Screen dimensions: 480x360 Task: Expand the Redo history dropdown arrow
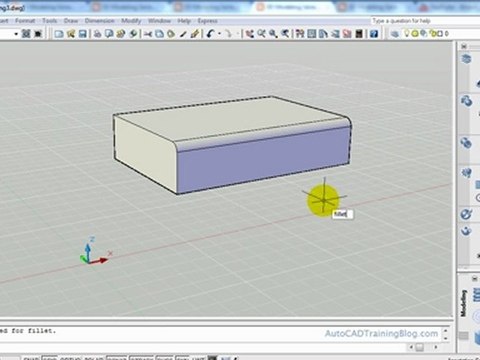[237, 34]
